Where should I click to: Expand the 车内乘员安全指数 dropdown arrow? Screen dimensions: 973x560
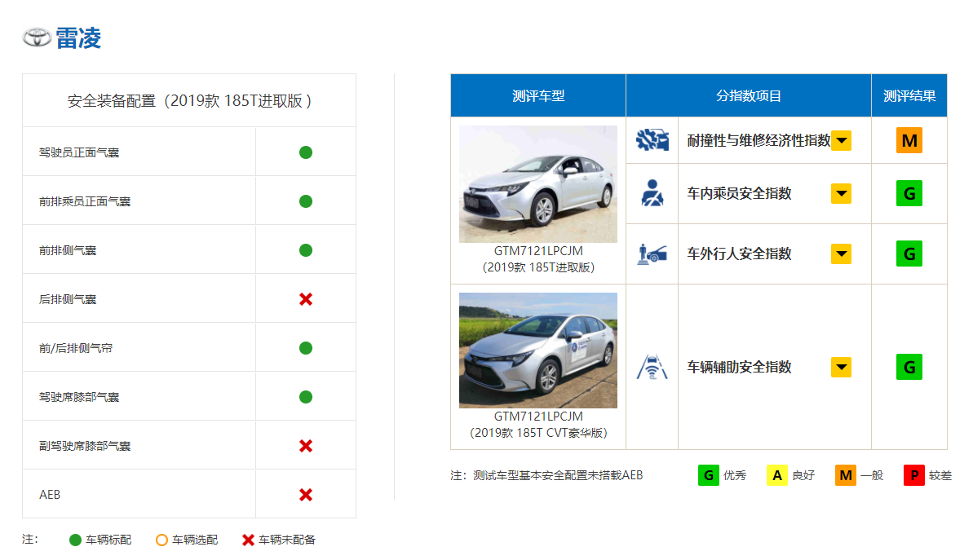[x=841, y=193]
